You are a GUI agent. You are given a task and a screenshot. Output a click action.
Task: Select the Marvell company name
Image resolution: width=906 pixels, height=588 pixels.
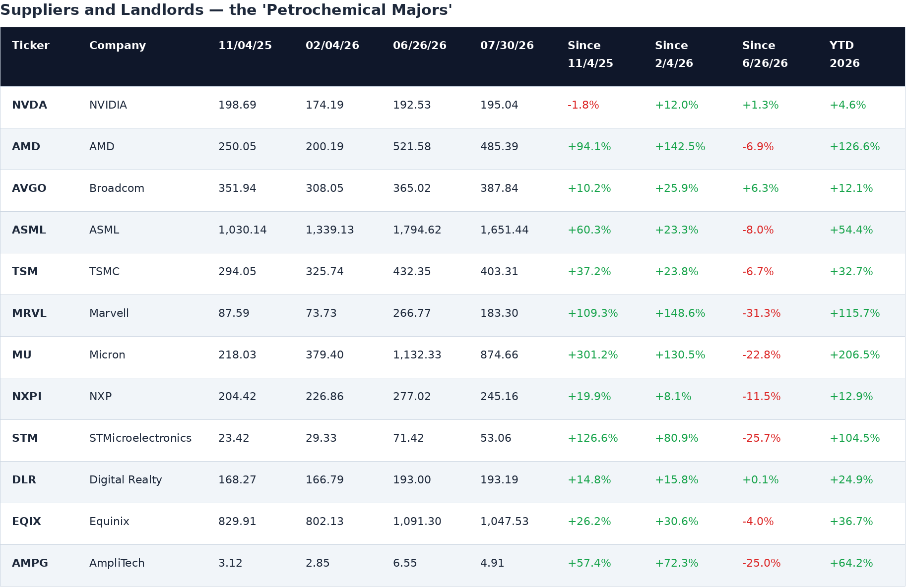(x=109, y=313)
